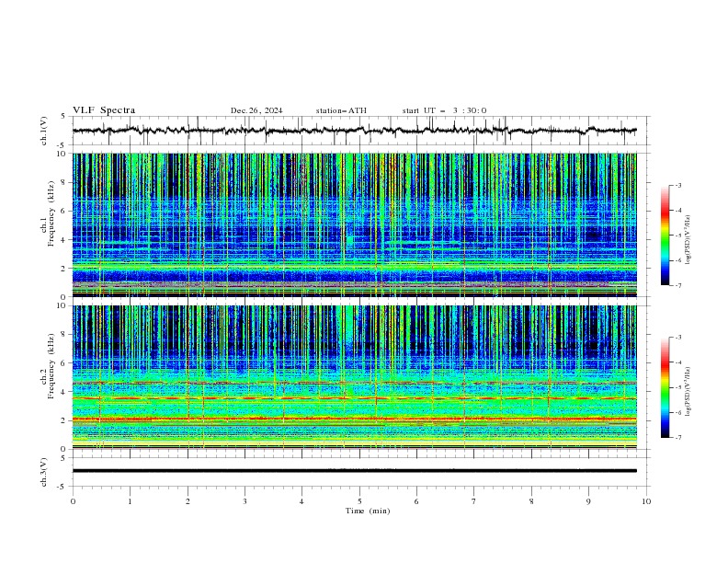Viewport: 728px width, 563px height.
Task: Click the "start UT = 3 :30: 0" text
Action: [x=444, y=110]
